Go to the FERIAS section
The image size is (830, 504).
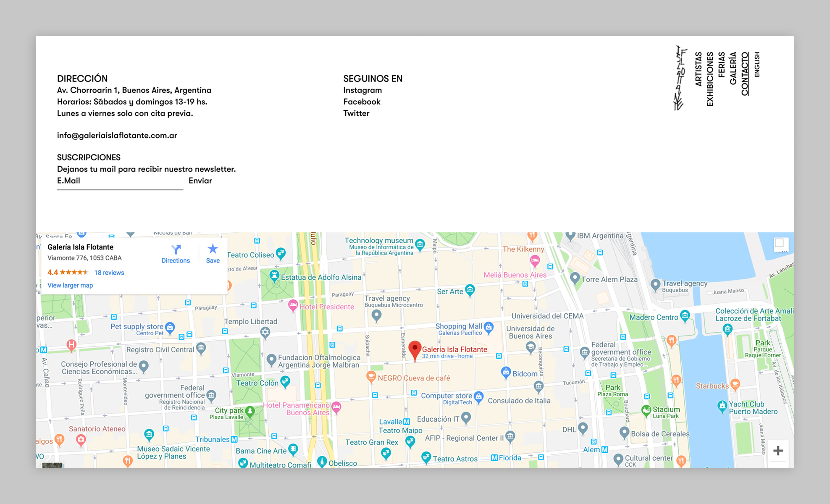click(x=722, y=64)
